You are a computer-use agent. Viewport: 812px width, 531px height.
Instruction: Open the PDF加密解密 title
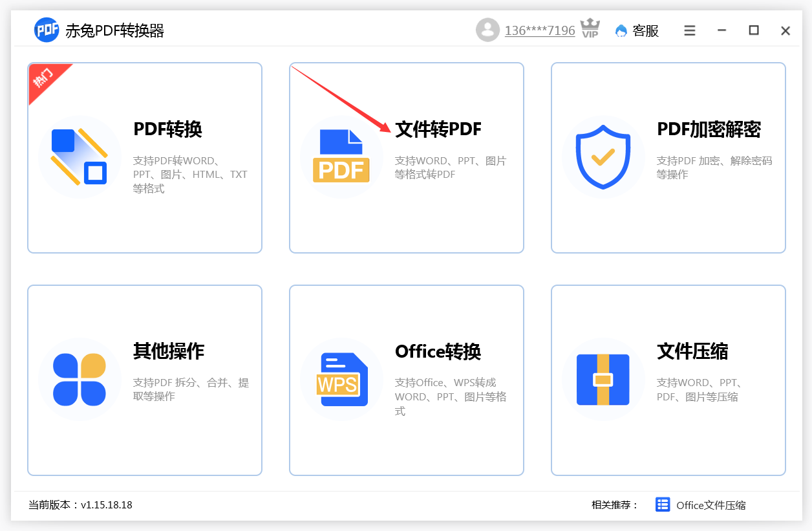709,129
